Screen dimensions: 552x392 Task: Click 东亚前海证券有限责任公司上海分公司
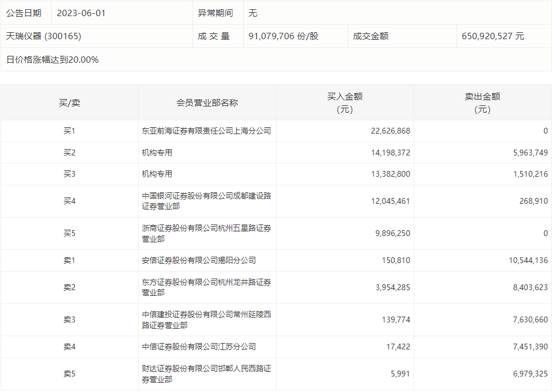point(206,131)
